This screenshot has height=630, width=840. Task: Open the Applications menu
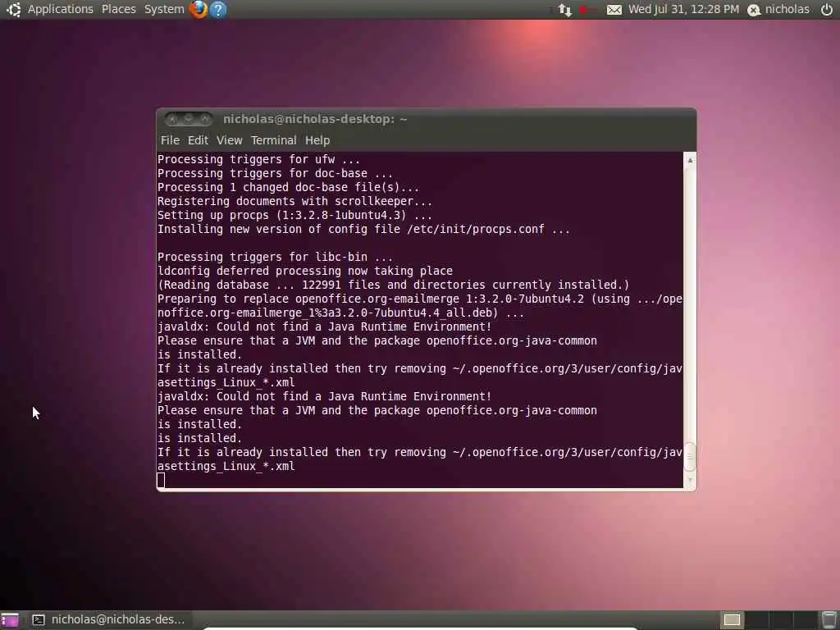tap(60, 10)
